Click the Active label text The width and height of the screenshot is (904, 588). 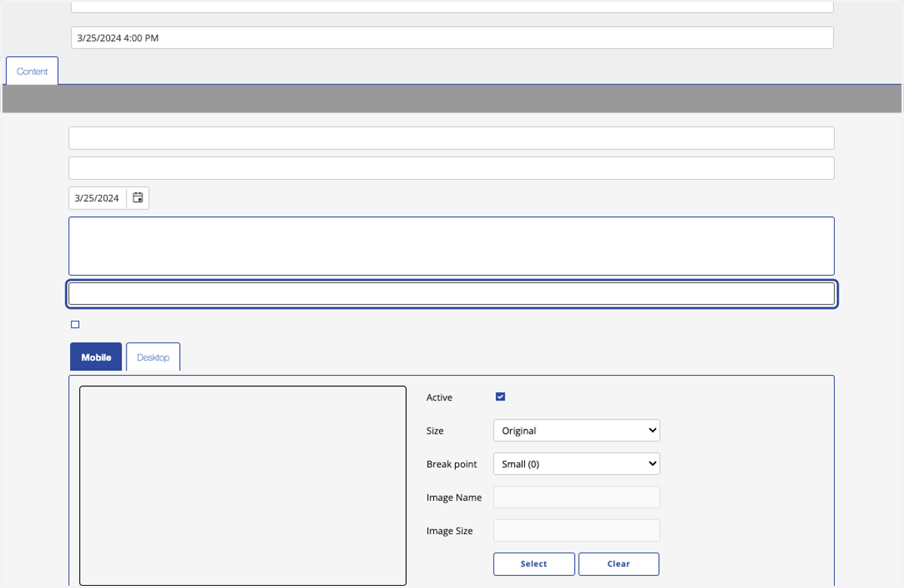click(x=439, y=397)
